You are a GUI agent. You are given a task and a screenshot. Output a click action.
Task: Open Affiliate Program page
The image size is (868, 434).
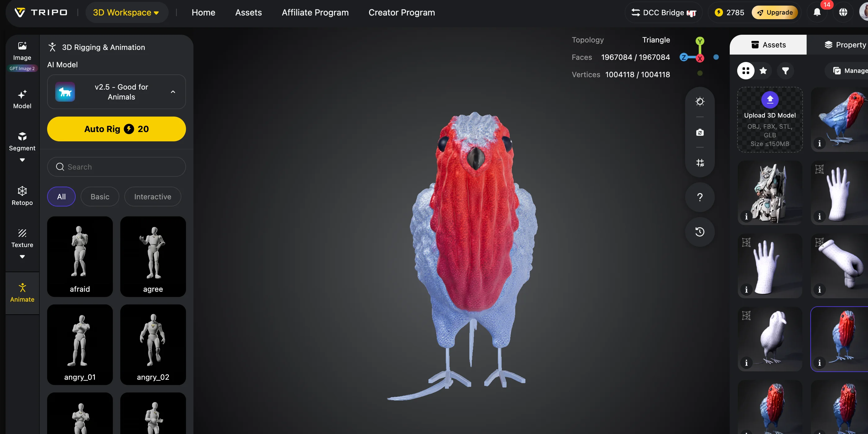tap(315, 12)
